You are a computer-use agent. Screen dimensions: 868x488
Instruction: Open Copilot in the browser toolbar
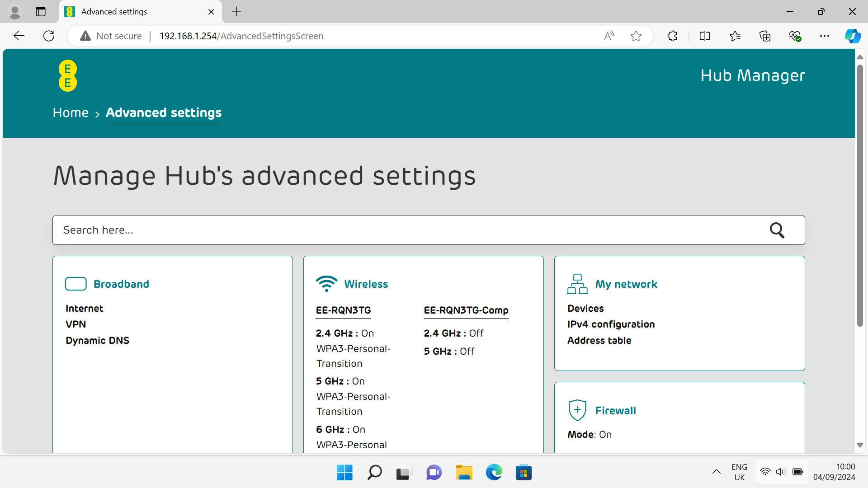click(x=853, y=36)
